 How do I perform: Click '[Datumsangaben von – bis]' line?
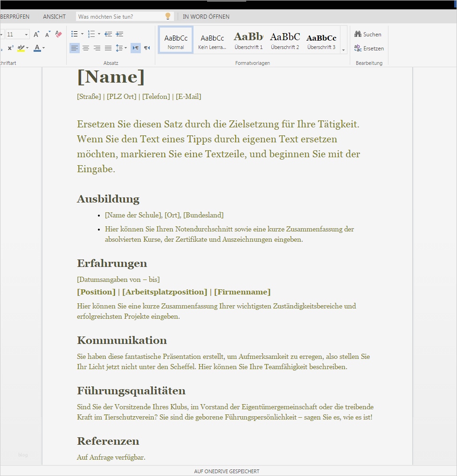[118, 280]
